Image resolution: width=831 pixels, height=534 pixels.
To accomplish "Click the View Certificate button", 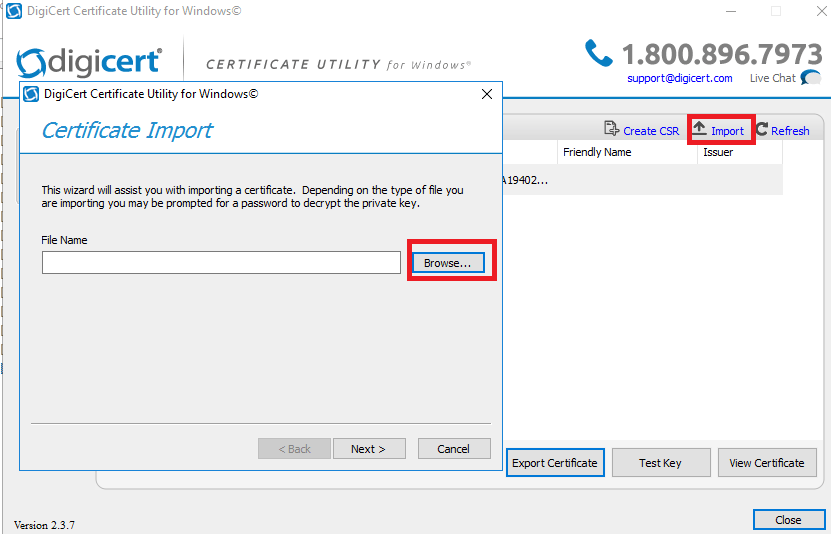I will pos(767,463).
